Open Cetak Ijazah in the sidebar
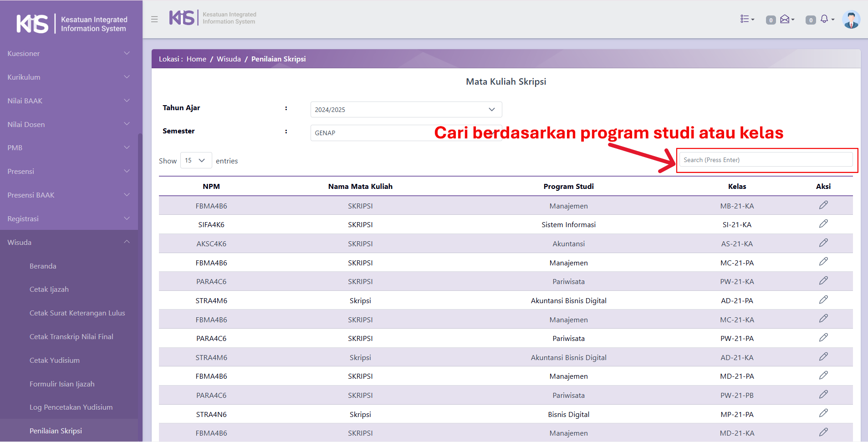868x442 pixels. (x=49, y=290)
